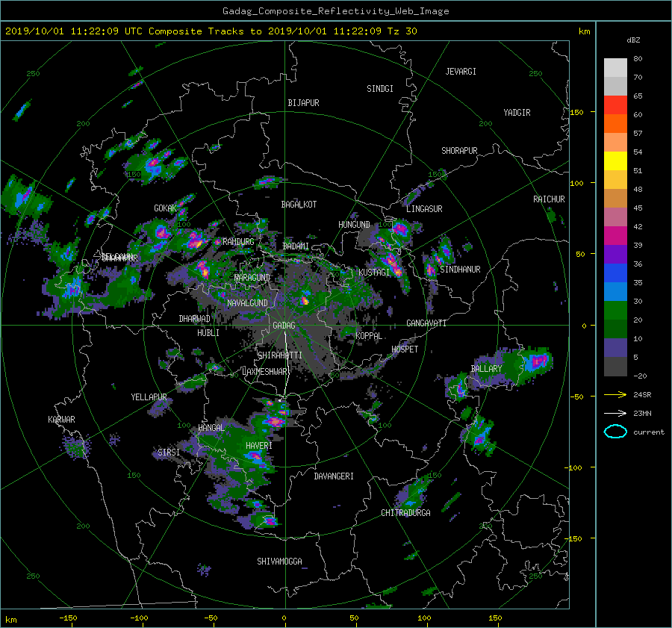Click the -150 tick on bottom axis

tap(68, 618)
